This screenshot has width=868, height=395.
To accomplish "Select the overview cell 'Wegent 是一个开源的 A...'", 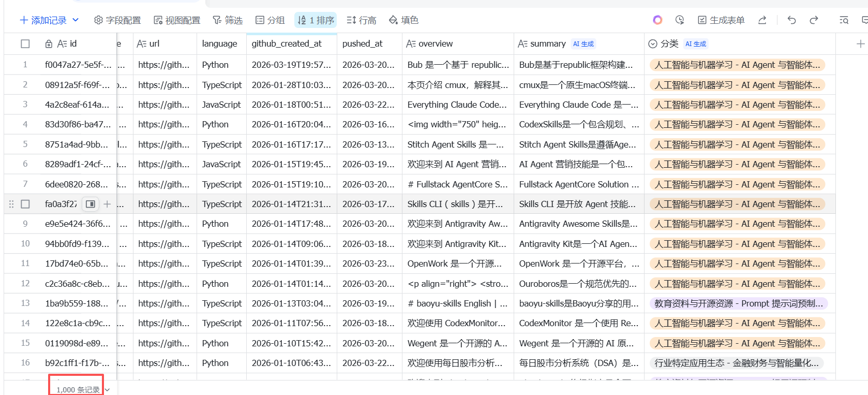I will pyautogui.click(x=458, y=343).
